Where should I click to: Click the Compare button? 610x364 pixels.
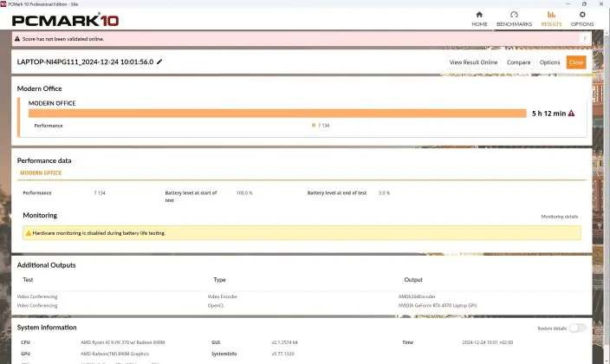coord(518,62)
